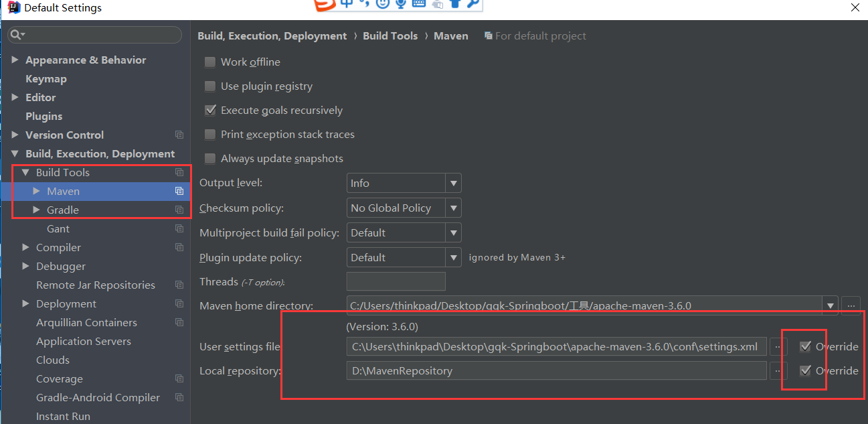
Task: Click the settings search field
Action: click(94, 35)
